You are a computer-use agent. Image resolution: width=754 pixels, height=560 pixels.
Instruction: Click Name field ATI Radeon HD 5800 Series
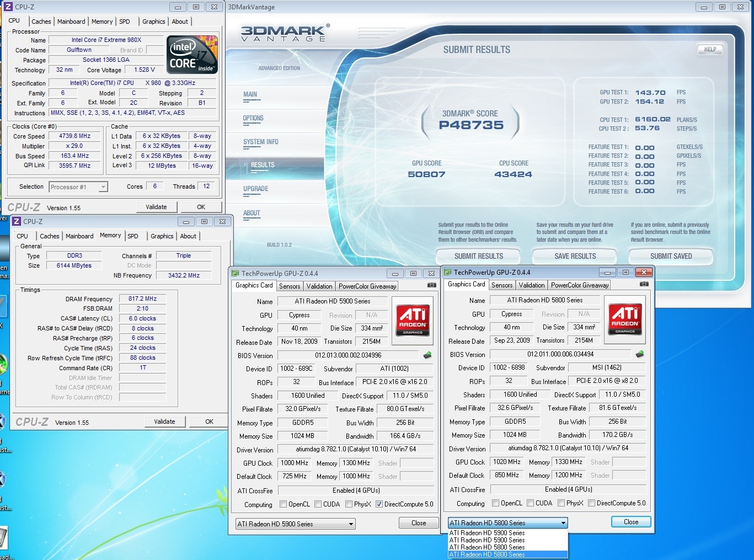tap(544, 300)
